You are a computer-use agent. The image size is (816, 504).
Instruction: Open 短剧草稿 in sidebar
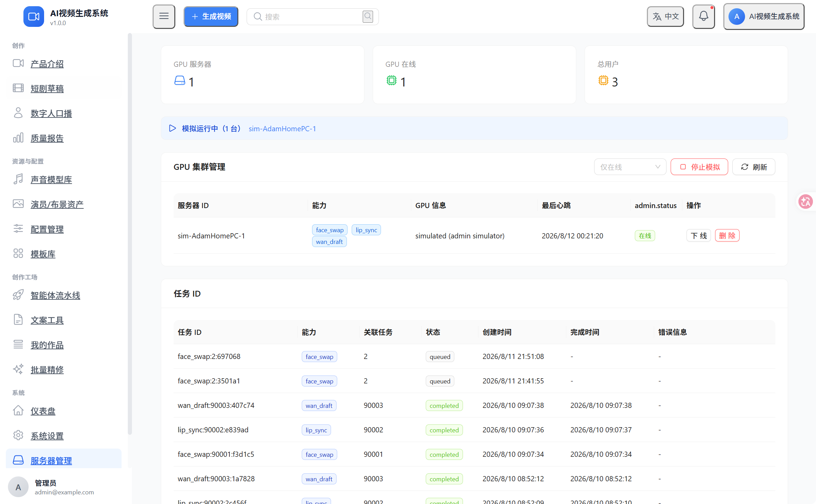pos(47,89)
